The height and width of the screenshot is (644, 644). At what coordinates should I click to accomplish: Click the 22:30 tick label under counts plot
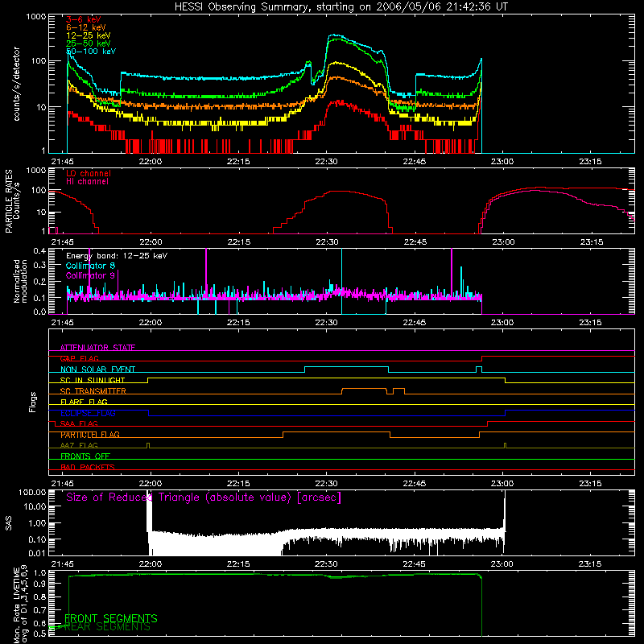(326, 162)
